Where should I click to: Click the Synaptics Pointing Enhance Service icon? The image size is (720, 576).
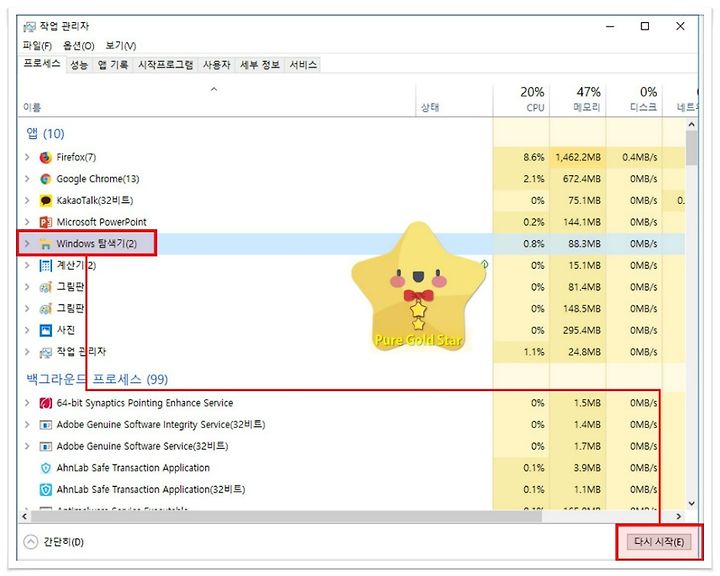(45, 403)
